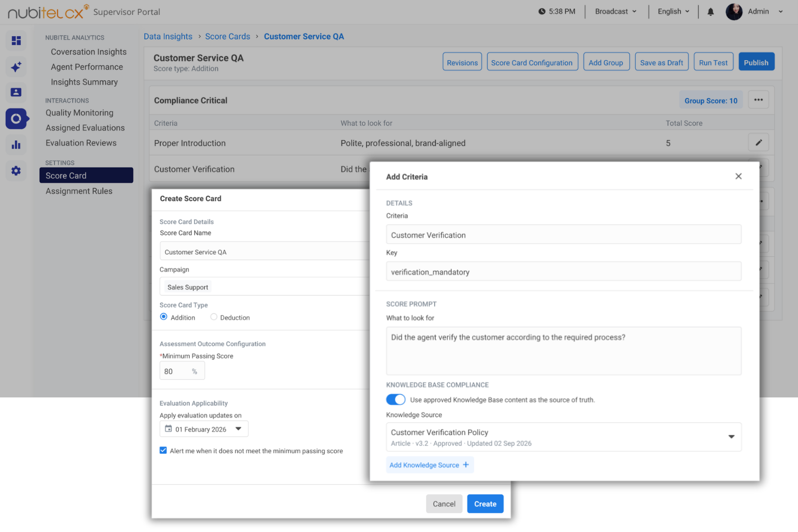Screen dimensions: 798x532
Task: Edit the Proper Introduction criteria row
Action: point(759,143)
